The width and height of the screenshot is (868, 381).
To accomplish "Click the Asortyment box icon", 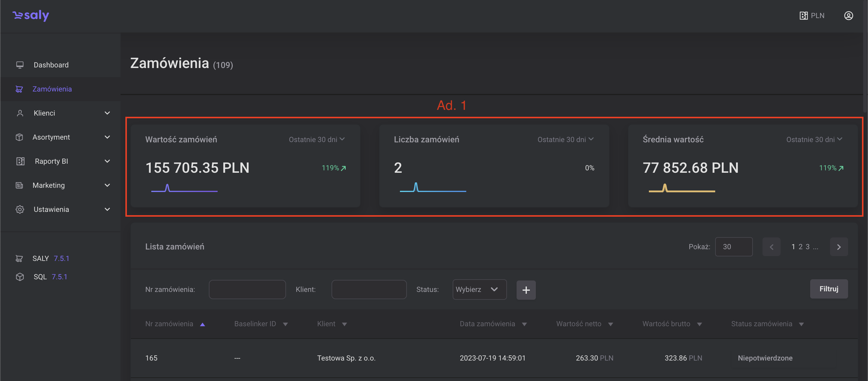I will coord(20,137).
